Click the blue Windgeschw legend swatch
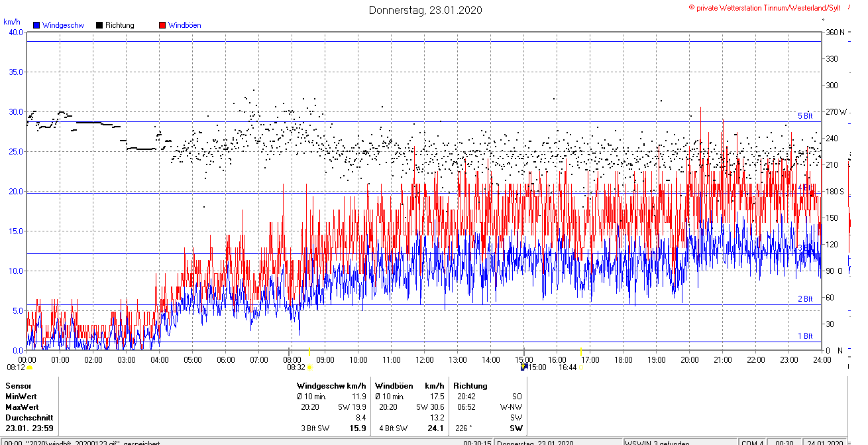 point(36,25)
